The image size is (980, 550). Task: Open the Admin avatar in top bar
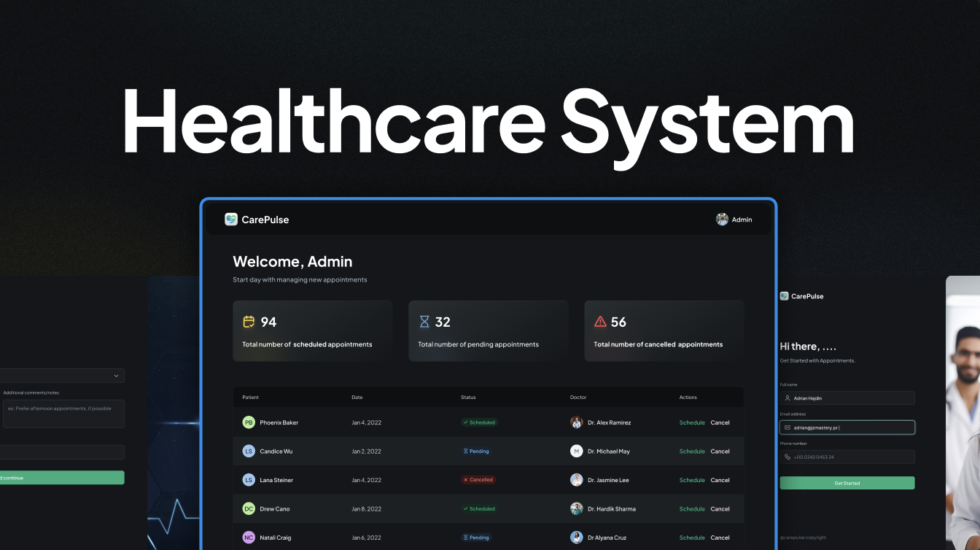click(722, 220)
